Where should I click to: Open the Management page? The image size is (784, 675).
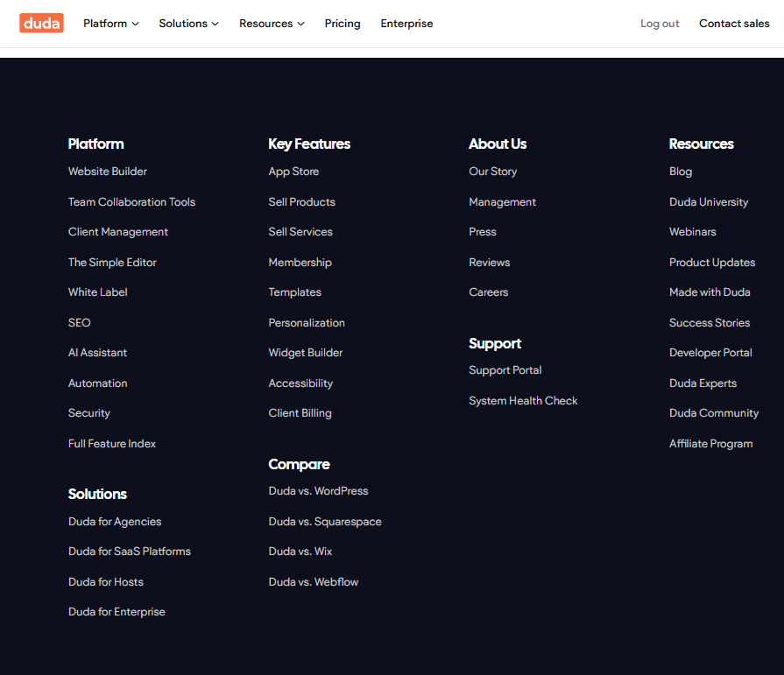502,202
